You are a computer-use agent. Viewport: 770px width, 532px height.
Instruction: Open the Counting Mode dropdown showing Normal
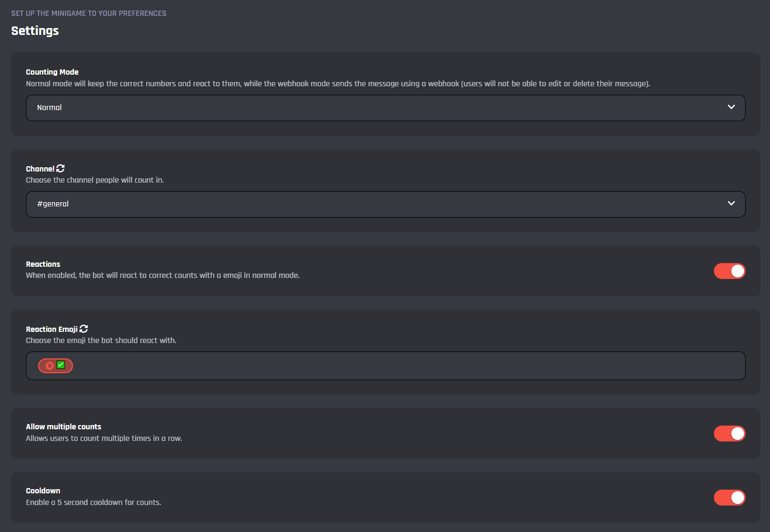pyautogui.click(x=370, y=108)
